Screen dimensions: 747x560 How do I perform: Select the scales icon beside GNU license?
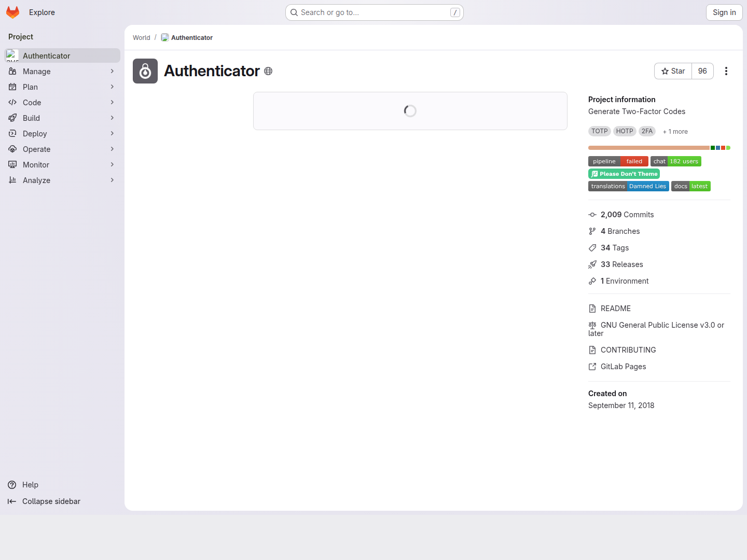(592, 325)
